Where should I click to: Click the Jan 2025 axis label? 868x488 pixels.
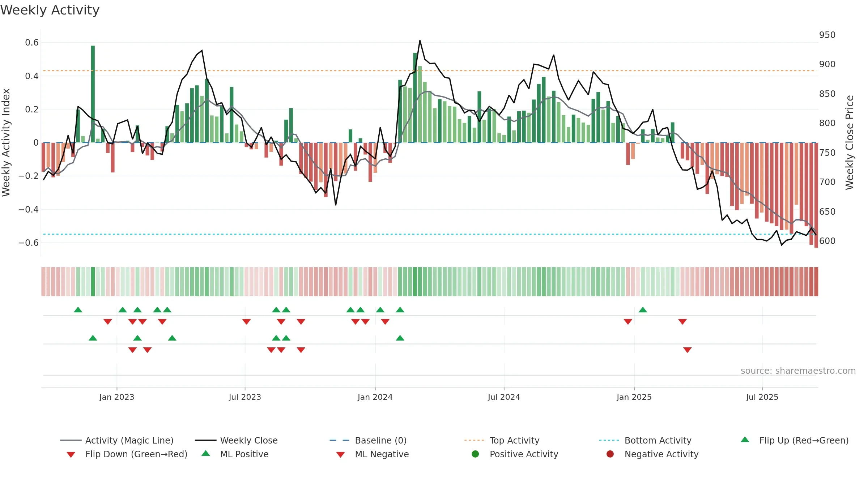[634, 397]
